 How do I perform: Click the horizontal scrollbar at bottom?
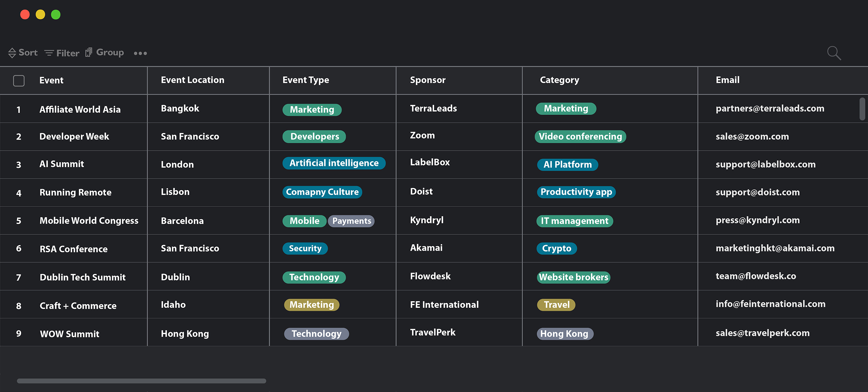(141, 381)
